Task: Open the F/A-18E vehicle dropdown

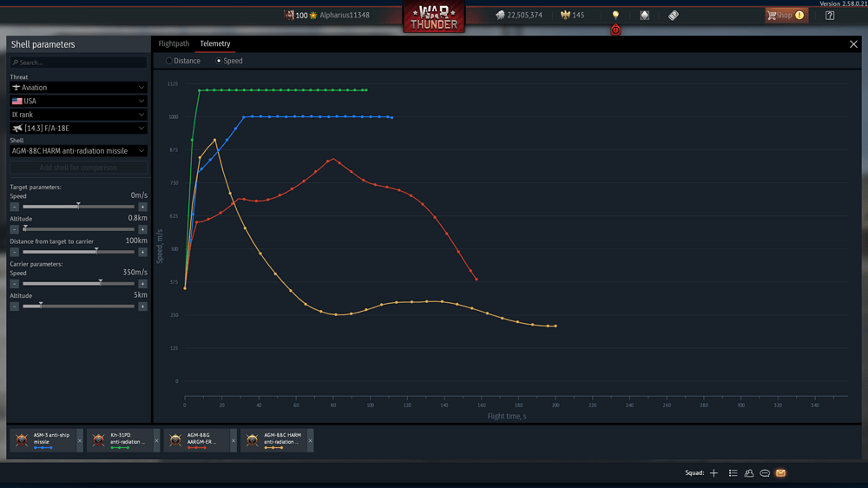Action: 78,128
